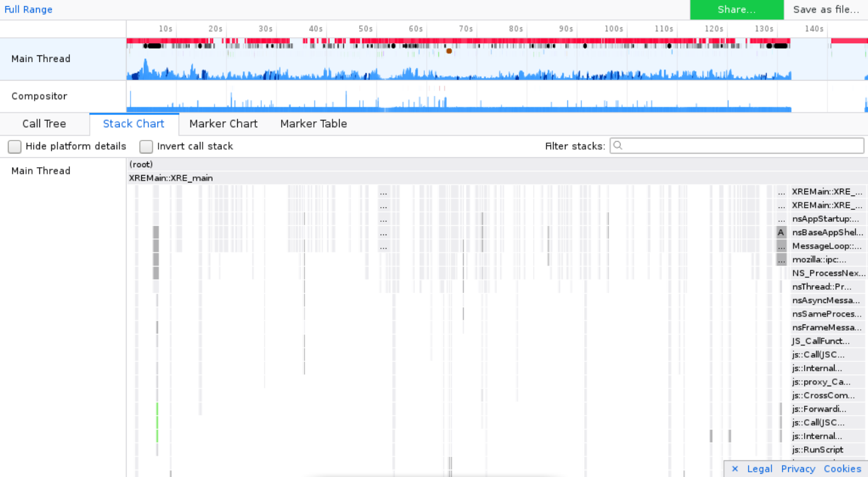Click the magnifier icon in Filter stacks
This screenshot has width=868, height=477.
click(618, 146)
